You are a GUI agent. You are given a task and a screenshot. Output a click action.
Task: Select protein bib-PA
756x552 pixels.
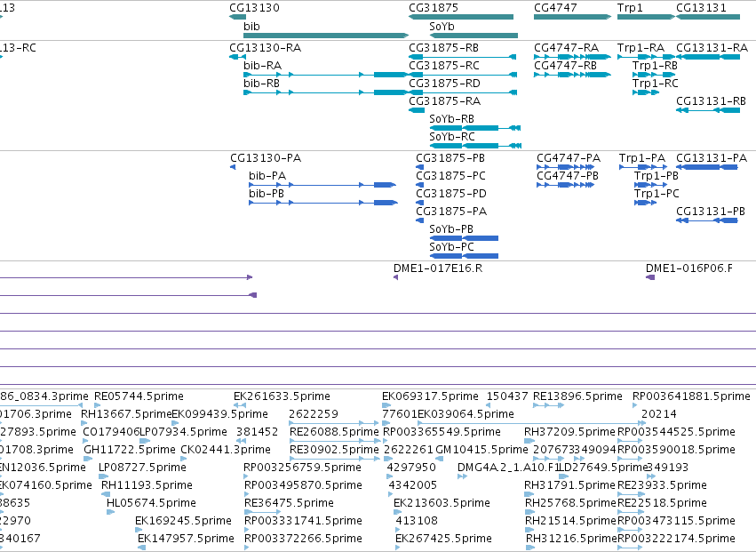point(322,185)
